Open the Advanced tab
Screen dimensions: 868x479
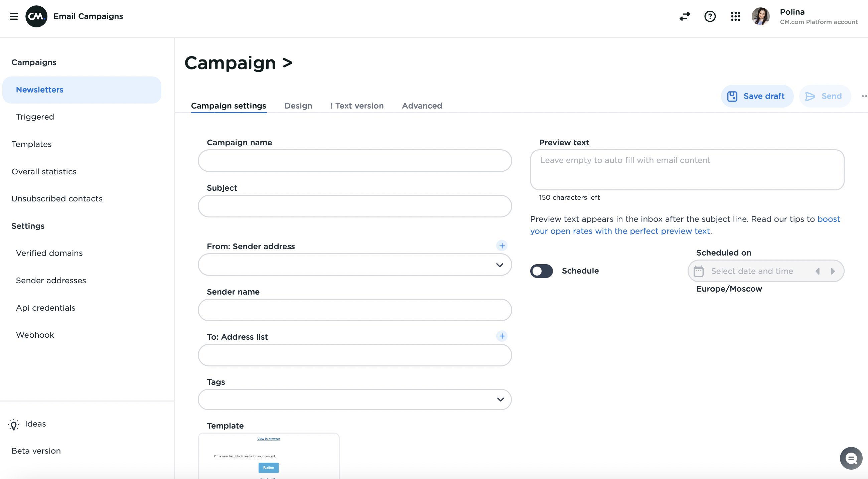pos(422,106)
